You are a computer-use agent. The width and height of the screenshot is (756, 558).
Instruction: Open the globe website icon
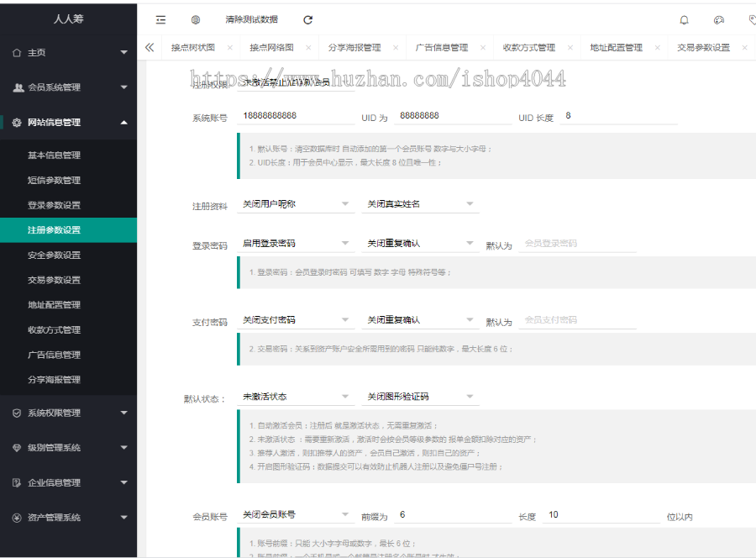click(195, 20)
